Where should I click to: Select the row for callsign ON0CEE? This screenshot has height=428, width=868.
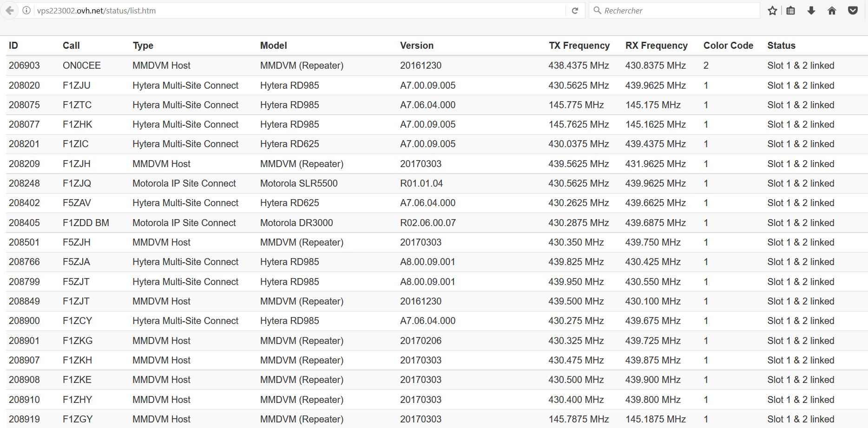437,65
